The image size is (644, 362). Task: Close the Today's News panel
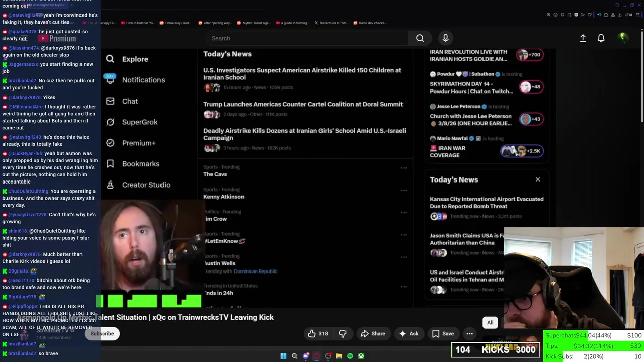point(538,179)
